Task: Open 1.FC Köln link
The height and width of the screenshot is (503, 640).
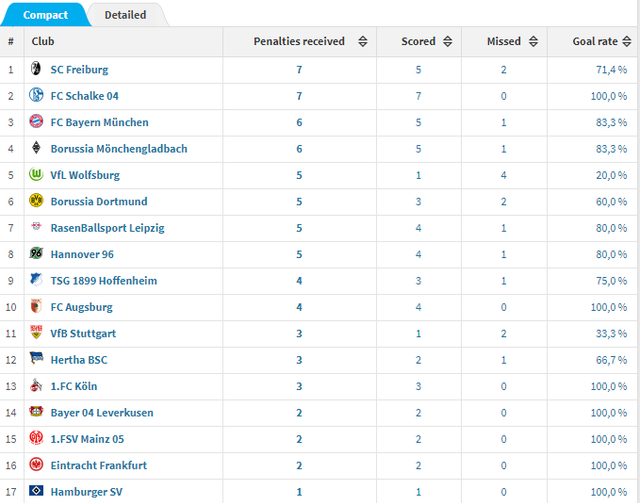Action: (x=74, y=386)
